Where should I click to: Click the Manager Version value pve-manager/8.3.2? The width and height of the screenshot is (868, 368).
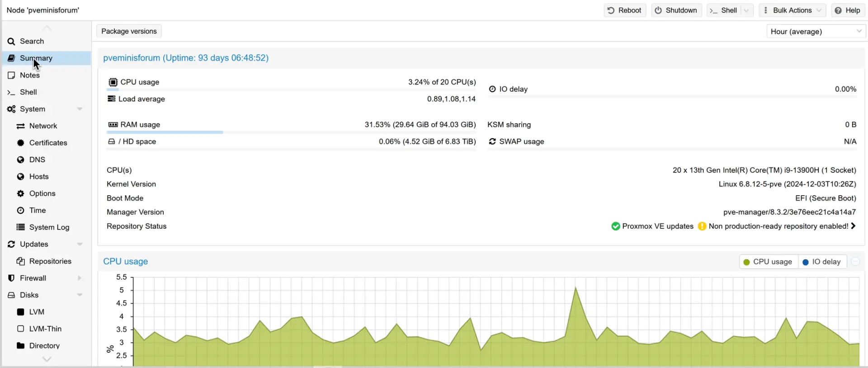(x=789, y=212)
